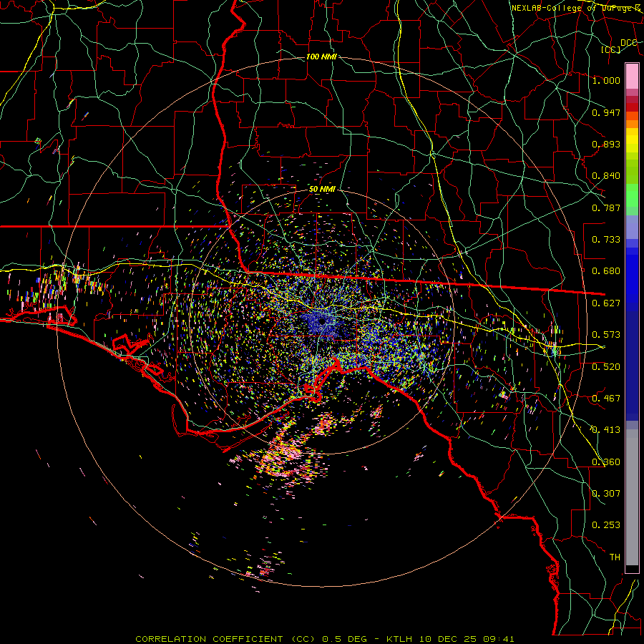Select the 0.573 color scale value
Screen dimensions: 644x644
[x=606, y=334]
